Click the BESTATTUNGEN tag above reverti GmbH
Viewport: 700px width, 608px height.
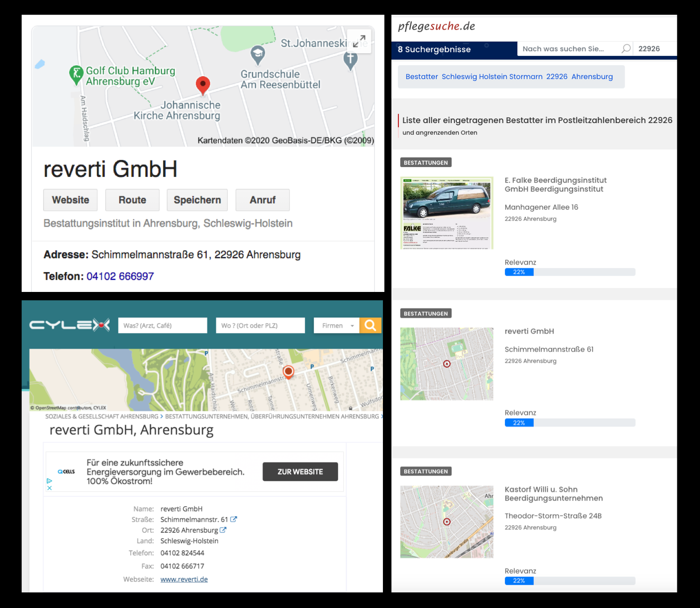pos(426,313)
